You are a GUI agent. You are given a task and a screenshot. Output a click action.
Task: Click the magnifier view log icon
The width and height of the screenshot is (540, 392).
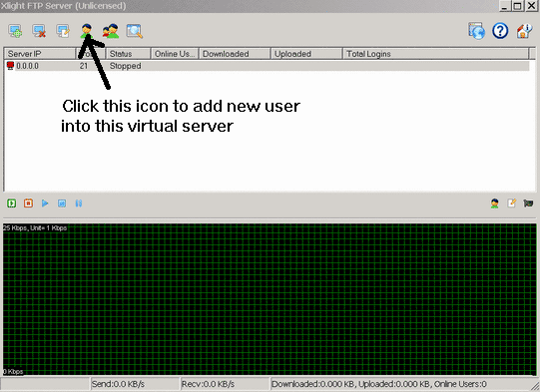[134, 31]
